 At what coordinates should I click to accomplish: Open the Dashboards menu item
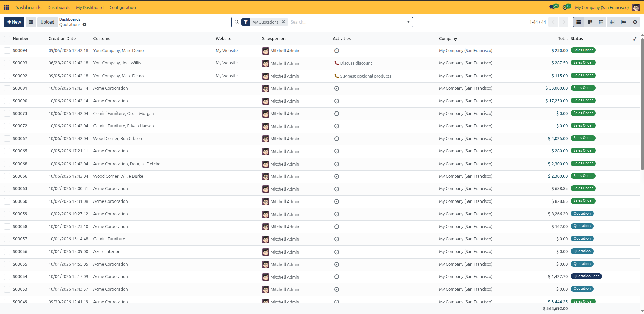tap(59, 7)
